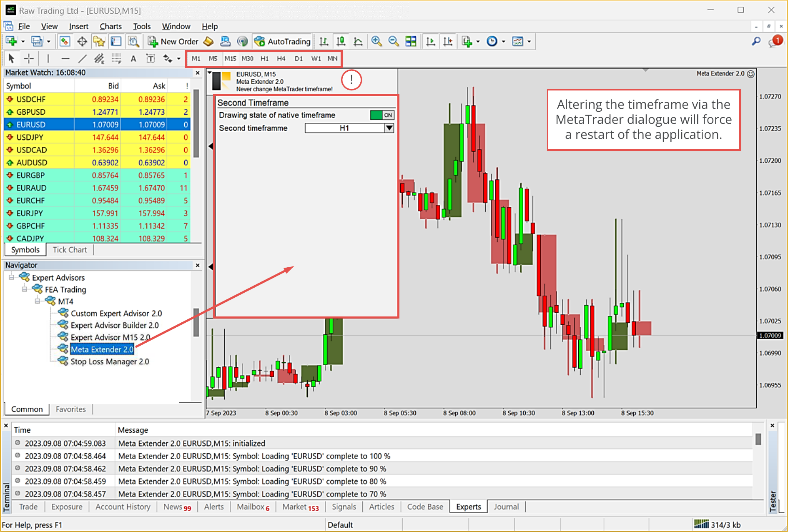
Task: Select the Text A tool
Action: click(133, 58)
